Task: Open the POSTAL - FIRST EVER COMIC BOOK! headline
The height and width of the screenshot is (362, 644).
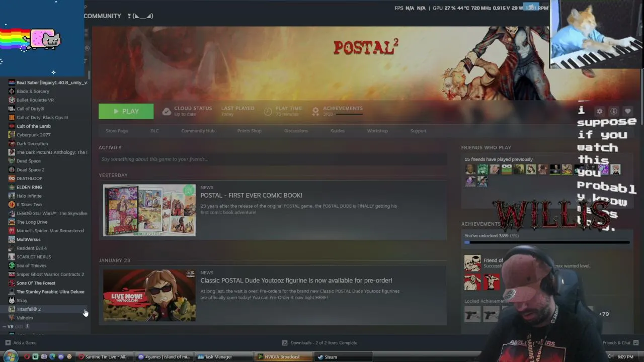Action: click(x=251, y=195)
